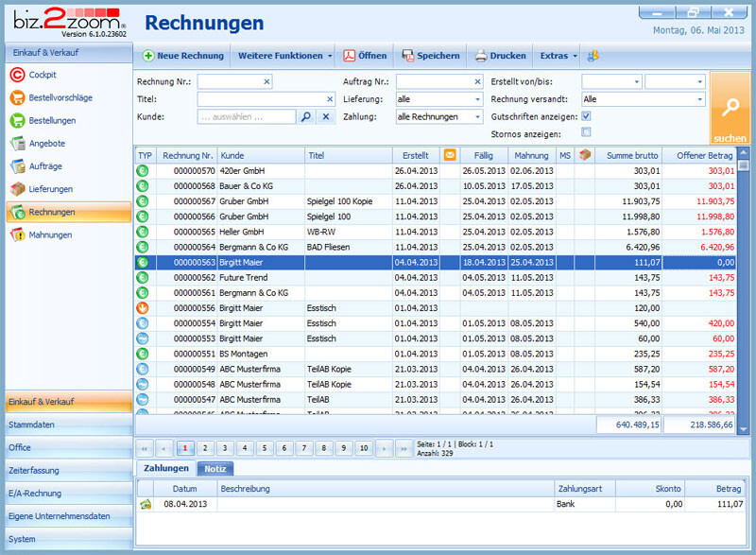
Task: Click into the Rechnung Nr. input field
Action: [x=229, y=82]
